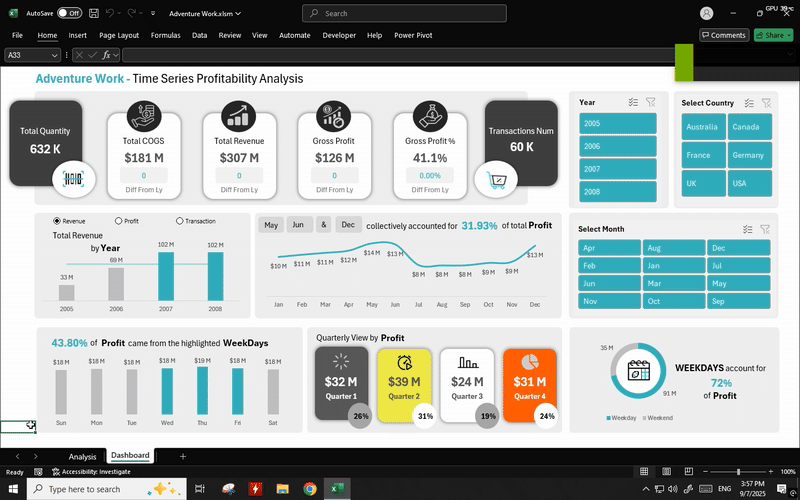
Task: Switch to Page Layout view icon
Action: coord(666,471)
